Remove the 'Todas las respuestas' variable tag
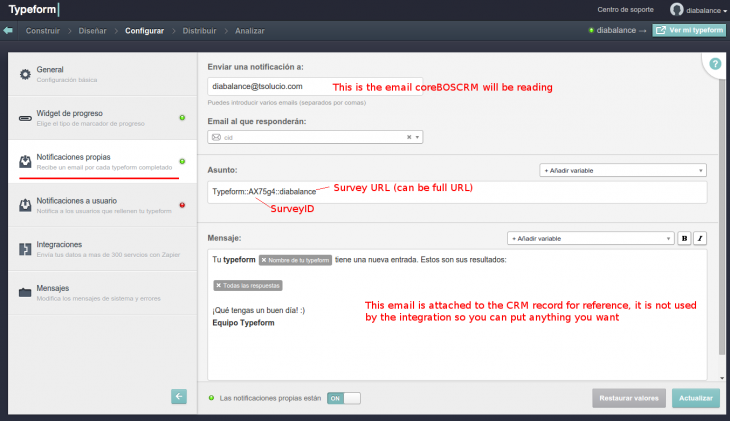 (x=218, y=285)
